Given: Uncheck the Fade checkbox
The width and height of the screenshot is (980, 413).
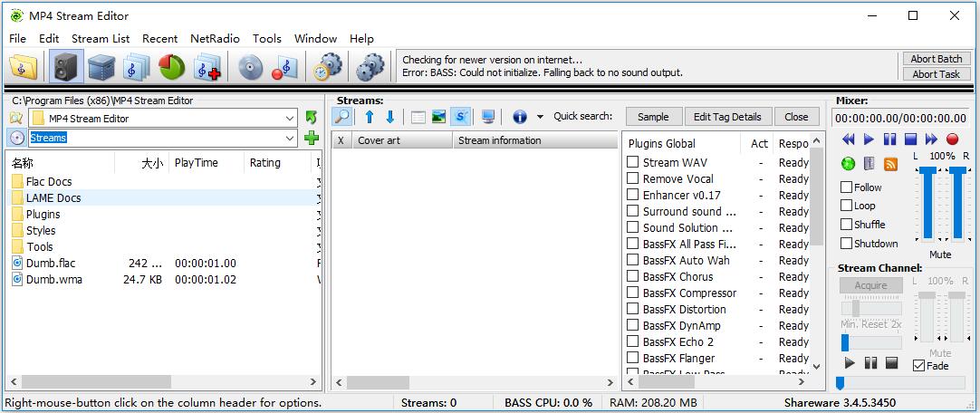Looking at the screenshot, I should (x=918, y=366).
